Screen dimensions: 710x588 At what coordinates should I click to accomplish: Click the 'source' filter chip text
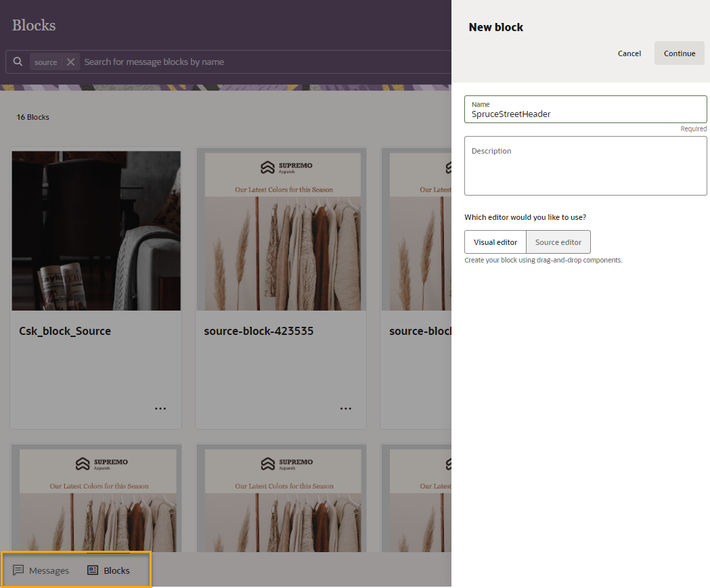(46, 62)
